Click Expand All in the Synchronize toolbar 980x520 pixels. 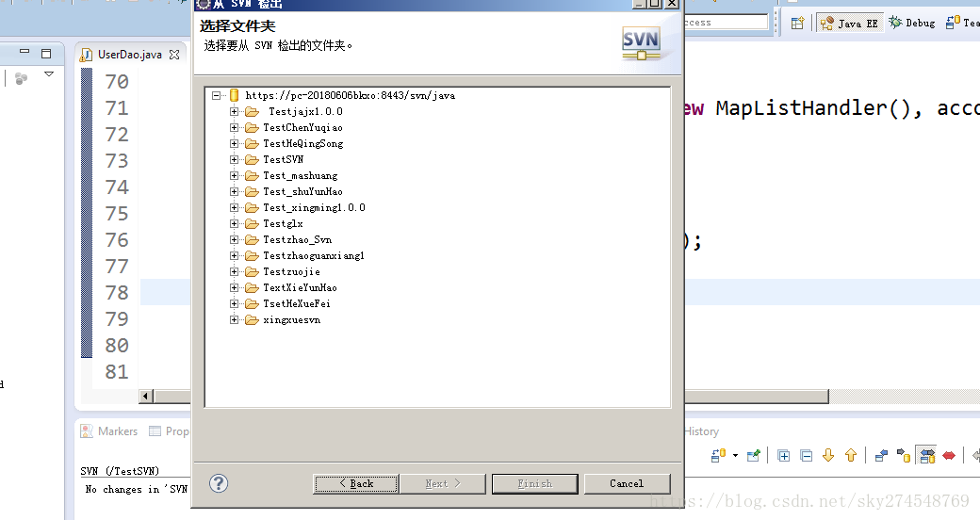pyautogui.click(x=783, y=456)
